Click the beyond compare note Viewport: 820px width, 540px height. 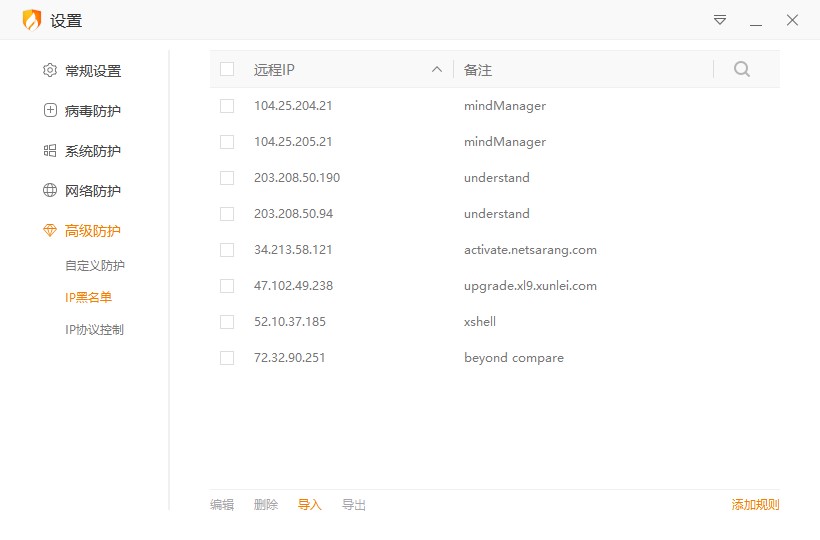tap(514, 358)
